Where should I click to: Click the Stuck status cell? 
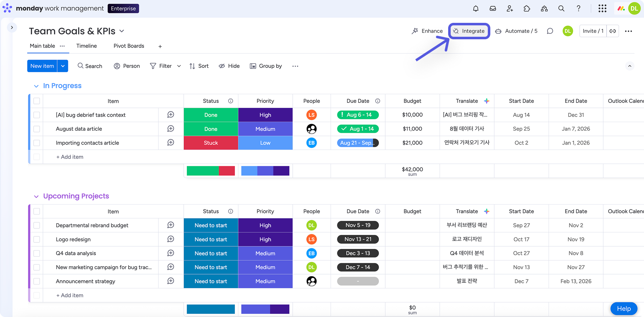(x=211, y=143)
